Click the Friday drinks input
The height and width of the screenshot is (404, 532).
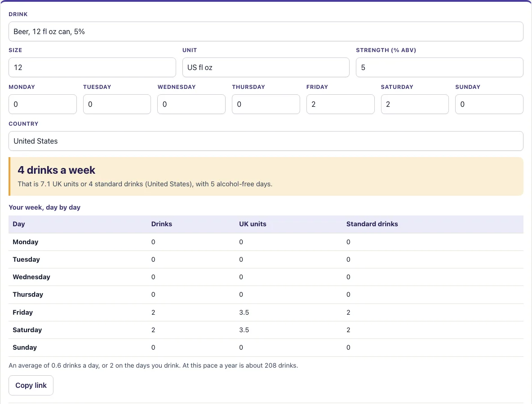tap(340, 104)
